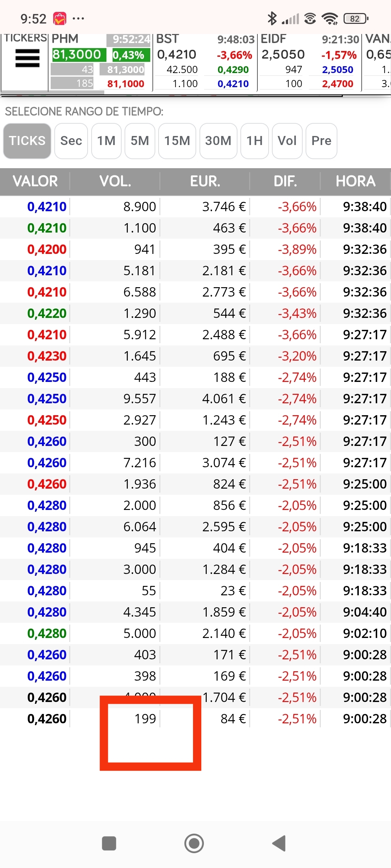Choose the 15M interval button
This screenshot has width=391, height=868.
point(177,141)
